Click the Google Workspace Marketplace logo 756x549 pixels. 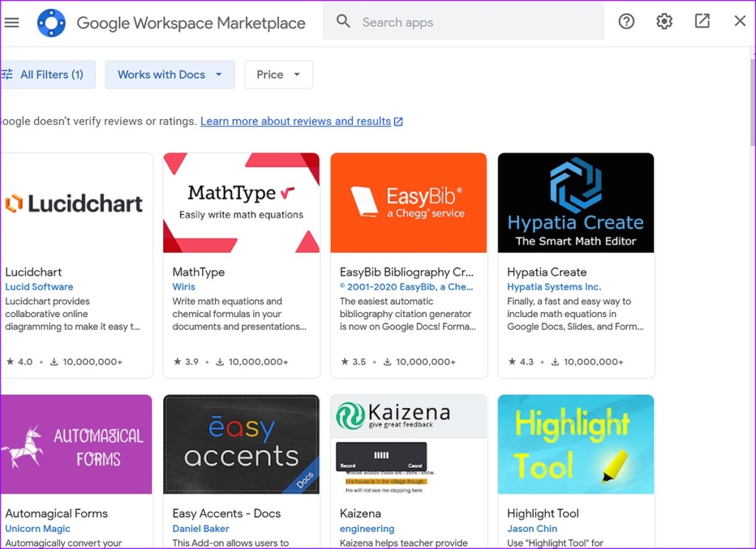pos(51,23)
